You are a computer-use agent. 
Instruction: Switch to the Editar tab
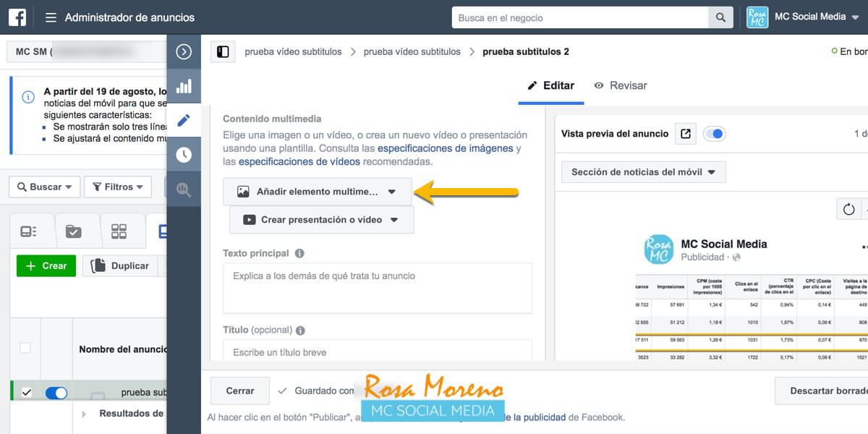pyautogui.click(x=550, y=85)
